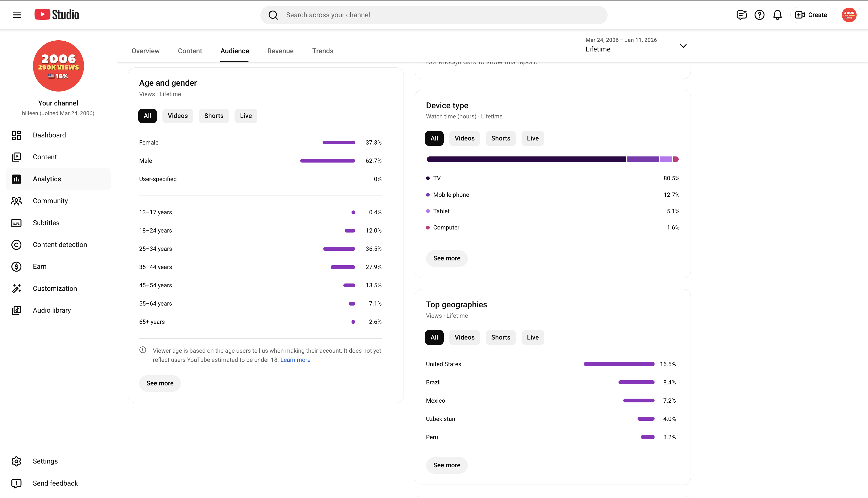Click the Peru geography row label

point(432,437)
